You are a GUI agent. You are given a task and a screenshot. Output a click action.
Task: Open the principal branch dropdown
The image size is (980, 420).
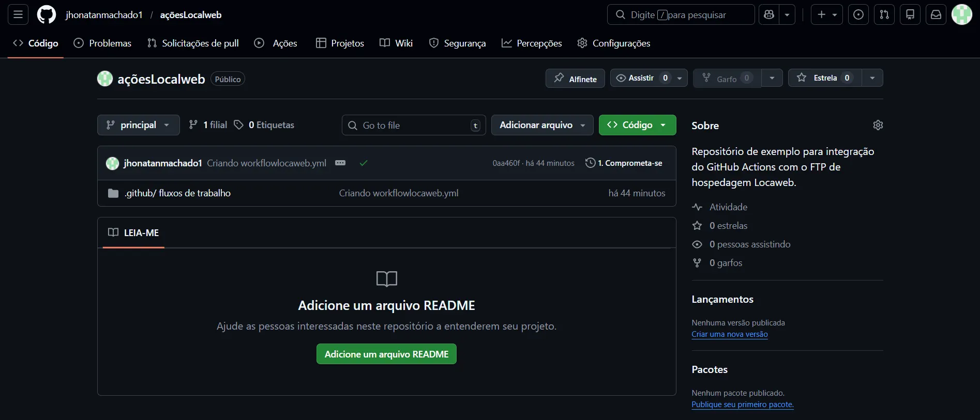click(x=138, y=125)
